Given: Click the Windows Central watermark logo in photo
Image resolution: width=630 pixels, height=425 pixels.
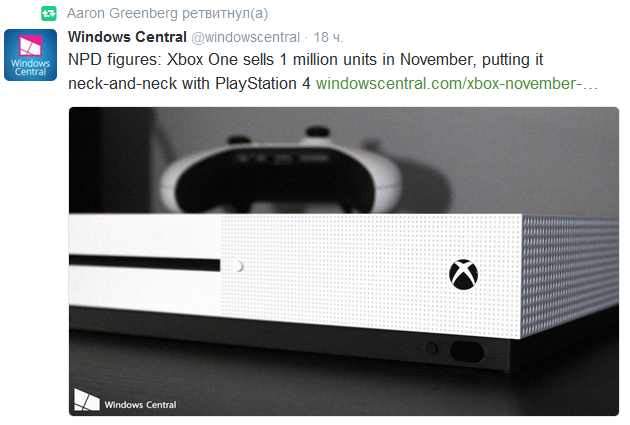Looking at the screenshot, I should click(86, 399).
